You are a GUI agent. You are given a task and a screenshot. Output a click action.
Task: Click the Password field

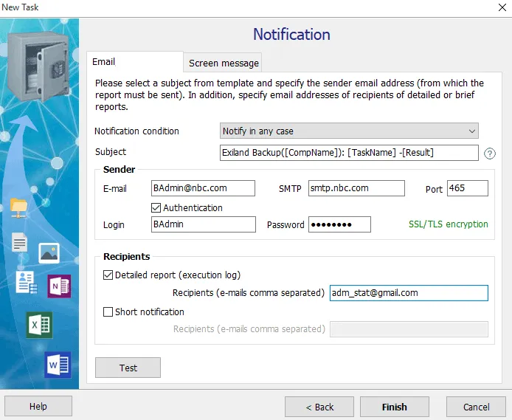(x=339, y=224)
